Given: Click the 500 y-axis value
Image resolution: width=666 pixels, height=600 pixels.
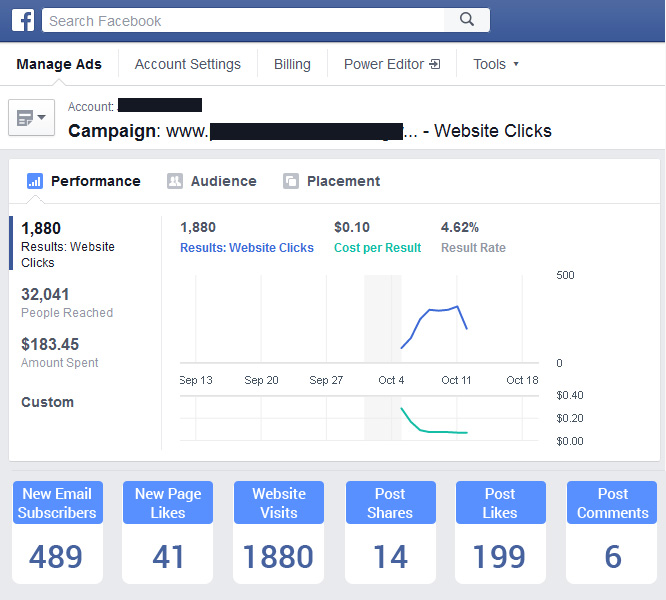Looking at the screenshot, I should point(565,275).
